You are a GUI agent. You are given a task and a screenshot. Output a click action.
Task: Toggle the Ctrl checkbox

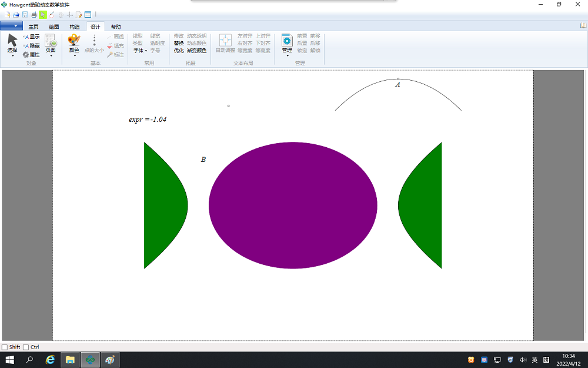pos(26,347)
